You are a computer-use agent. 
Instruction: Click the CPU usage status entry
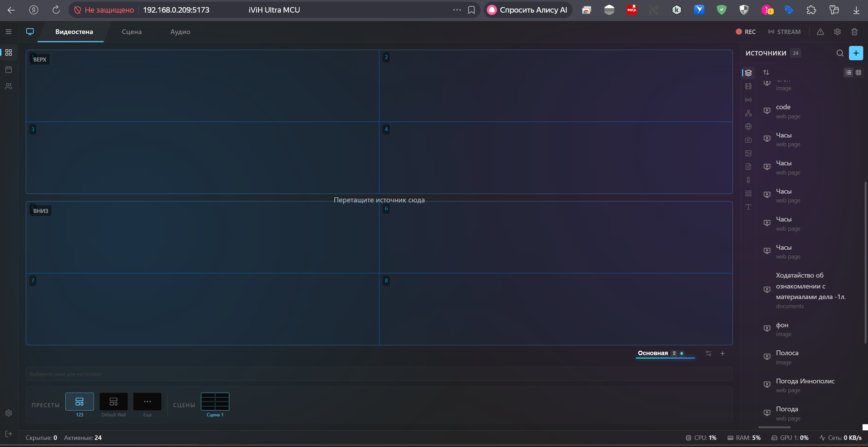pyautogui.click(x=701, y=438)
